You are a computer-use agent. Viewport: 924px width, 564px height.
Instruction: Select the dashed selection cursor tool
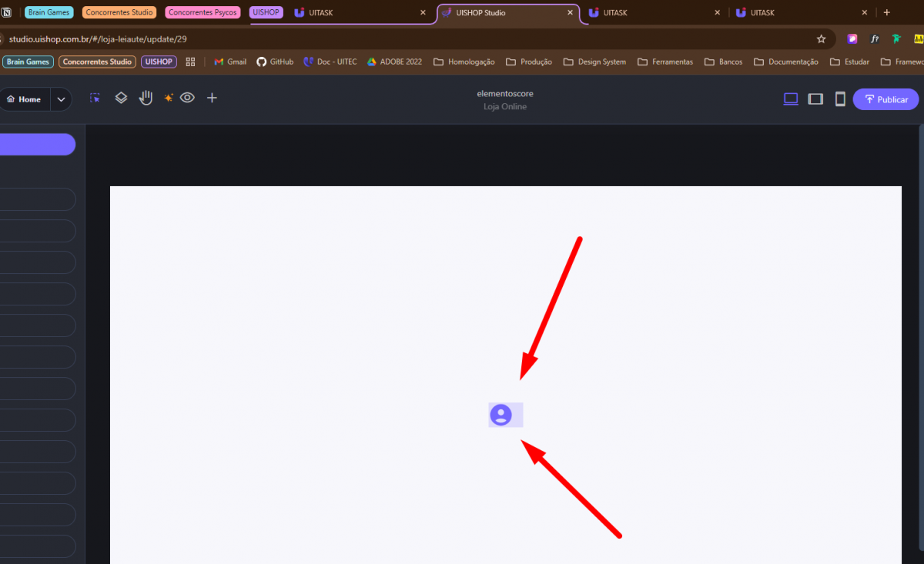point(95,98)
